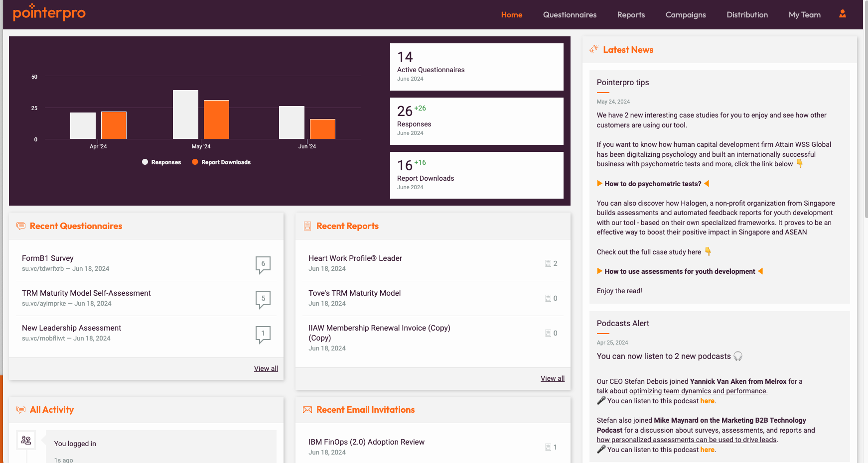Viewport: 868px width, 463px height.
Task: Open My Team page
Action: click(804, 15)
